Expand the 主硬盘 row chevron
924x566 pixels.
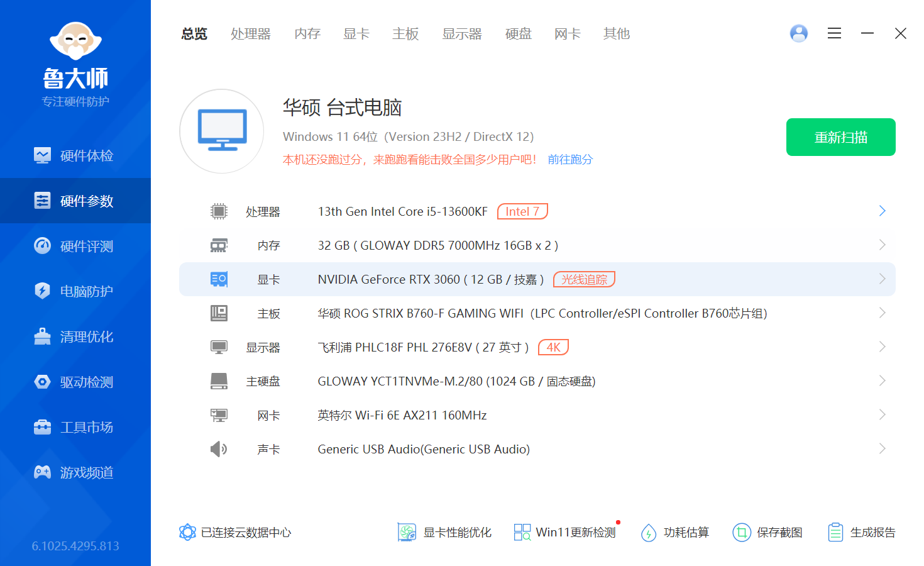tap(882, 380)
